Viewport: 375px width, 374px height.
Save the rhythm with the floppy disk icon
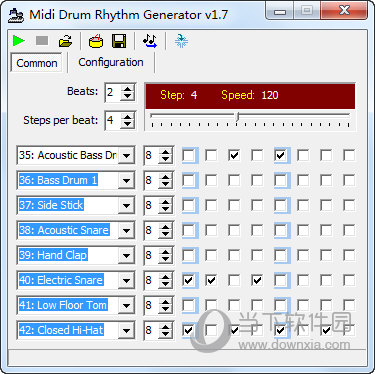click(119, 41)
